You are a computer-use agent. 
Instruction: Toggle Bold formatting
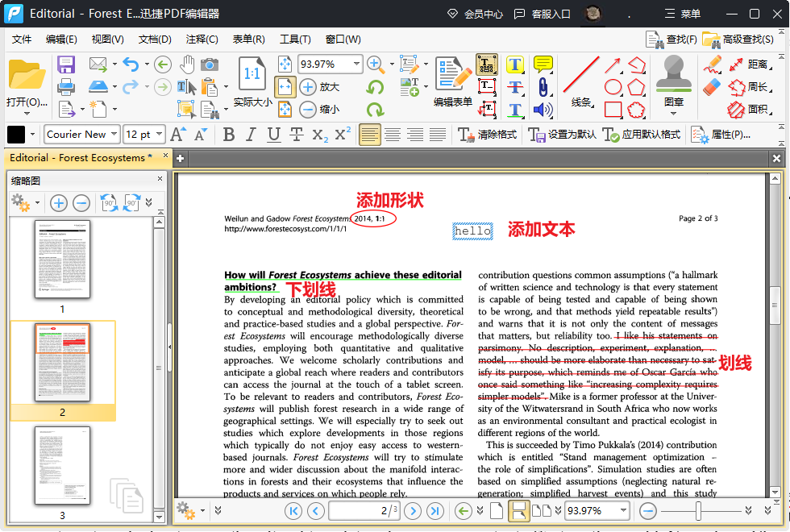pyautogui.click(x=229, y=135)
